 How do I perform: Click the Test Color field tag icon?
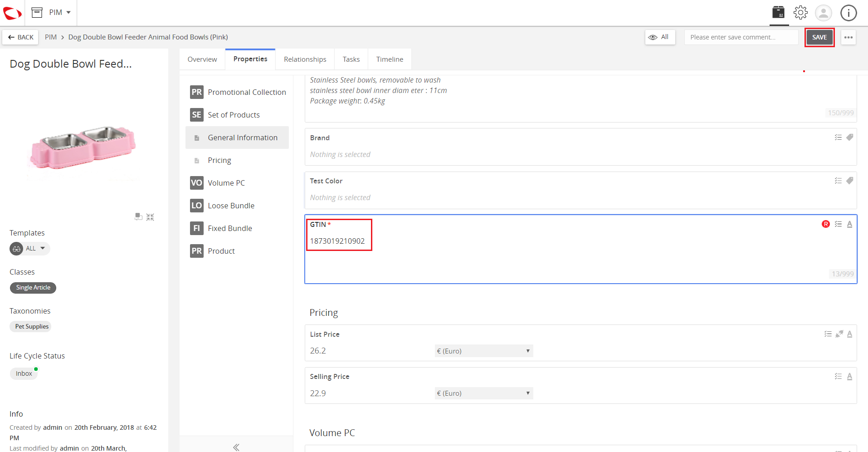click(849, 181)
